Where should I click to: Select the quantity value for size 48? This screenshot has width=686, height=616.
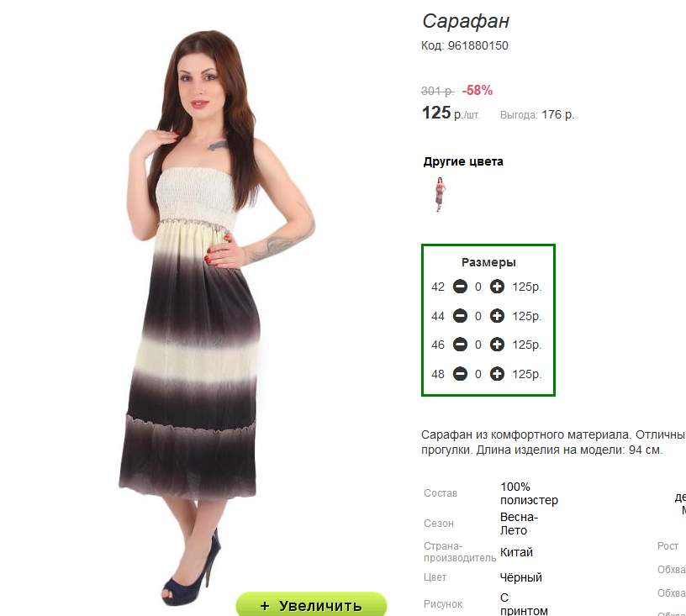(478, 374)
